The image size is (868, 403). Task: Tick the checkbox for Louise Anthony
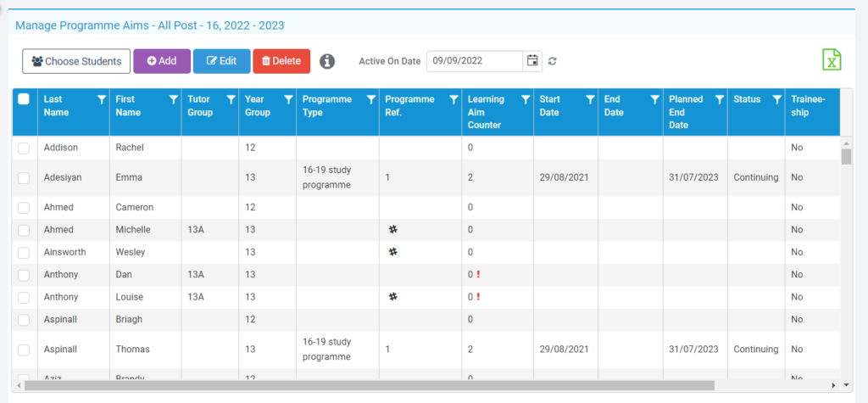(23, 298)
